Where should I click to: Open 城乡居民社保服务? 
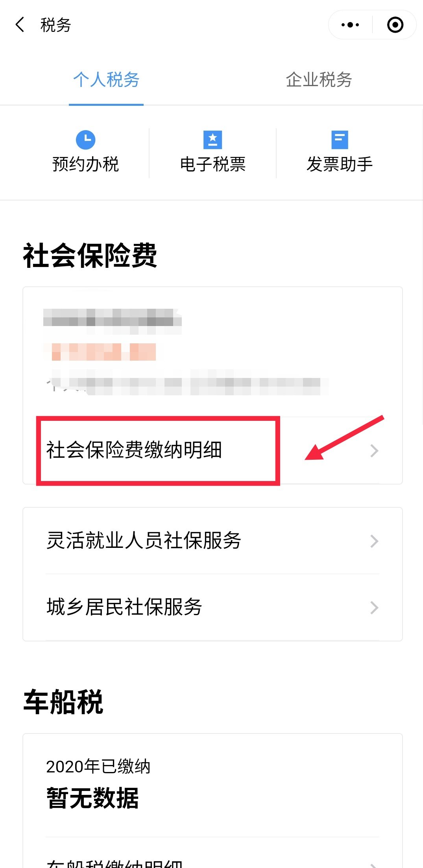(x=212, y=607)
